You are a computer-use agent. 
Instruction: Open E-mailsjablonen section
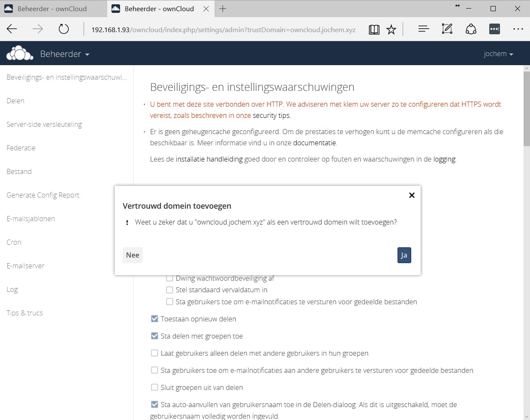31,219
